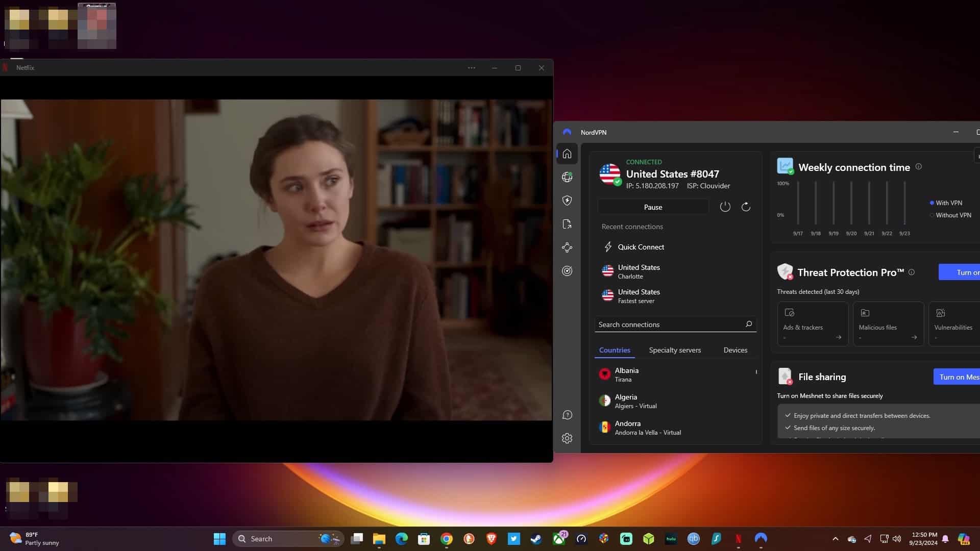Switch to the Specialty servers tab
This screenshot has width=980, height=551.
pyautogui.click(x=675, y=350)
